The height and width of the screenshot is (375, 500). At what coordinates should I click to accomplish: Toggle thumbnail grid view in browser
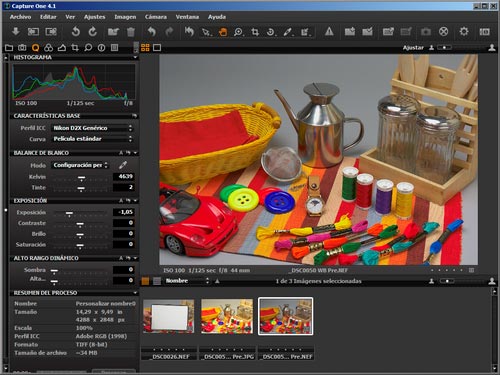tap(145, 281)
